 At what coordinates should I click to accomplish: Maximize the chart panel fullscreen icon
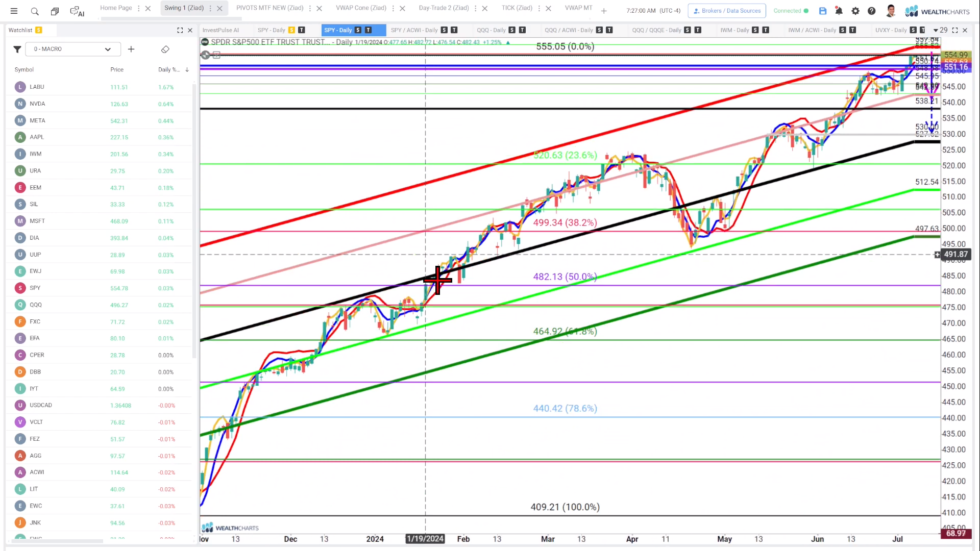click(x=955, y=30)
